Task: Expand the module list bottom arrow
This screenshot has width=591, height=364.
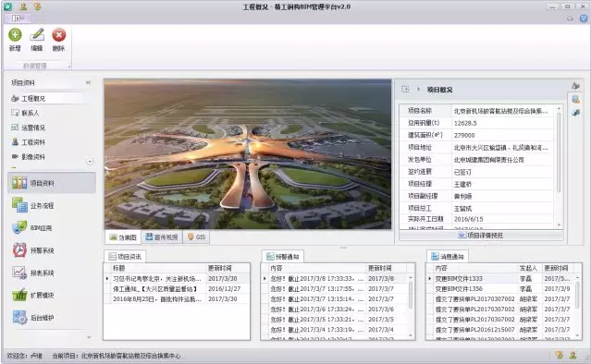Action: (89, 337)
